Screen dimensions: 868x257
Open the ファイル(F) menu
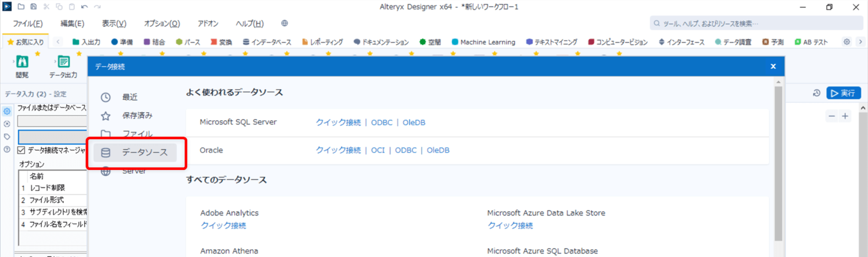coord(28,23)
